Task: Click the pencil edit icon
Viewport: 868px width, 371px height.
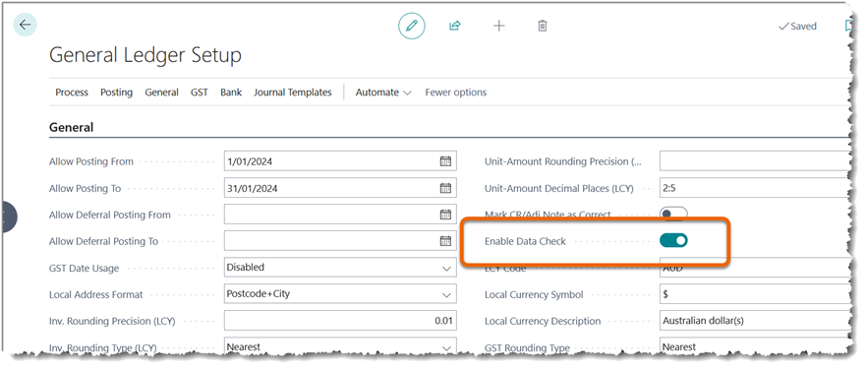Action: click(411, 26)
